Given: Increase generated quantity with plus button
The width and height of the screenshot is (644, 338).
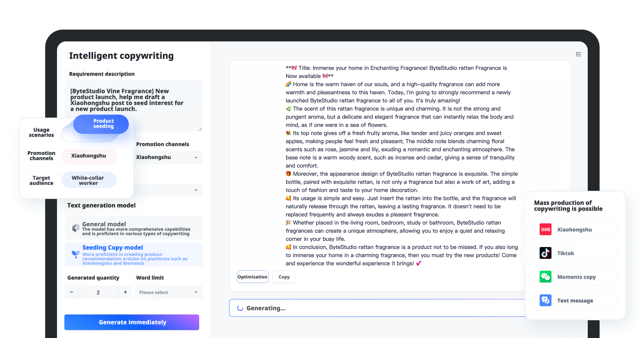Looking at the screenshot, I should (125, 292).
